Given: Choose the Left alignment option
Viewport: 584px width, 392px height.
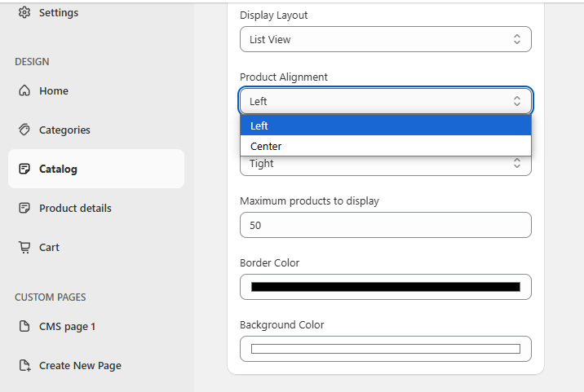Looking at the screenshot, I should point(386,126).
